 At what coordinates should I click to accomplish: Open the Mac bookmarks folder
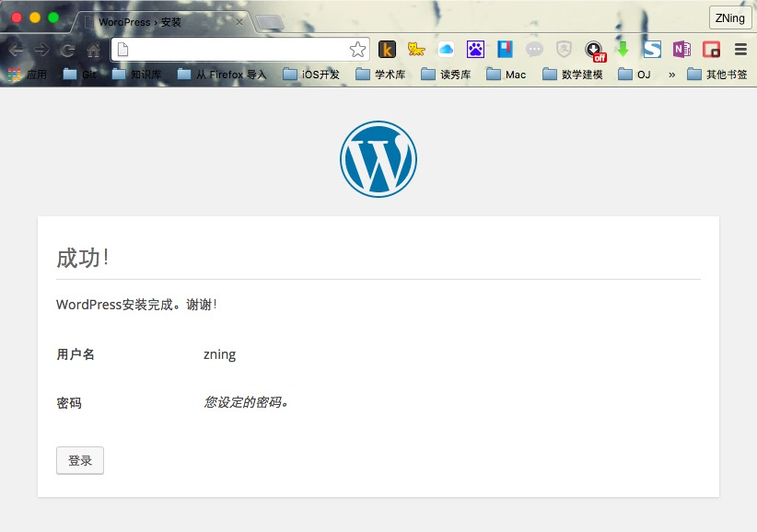(506, 75)
